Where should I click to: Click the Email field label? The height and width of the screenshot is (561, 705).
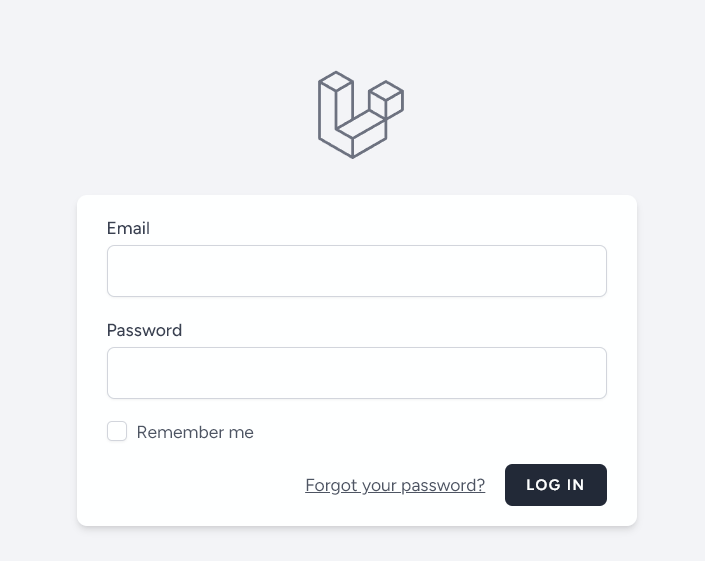coord(128,228)
